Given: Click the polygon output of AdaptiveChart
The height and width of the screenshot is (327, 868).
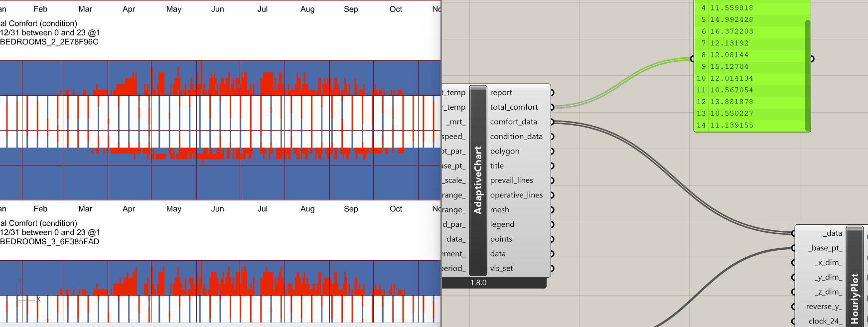Looking at the screenshot, I should (x=504, y=151).
